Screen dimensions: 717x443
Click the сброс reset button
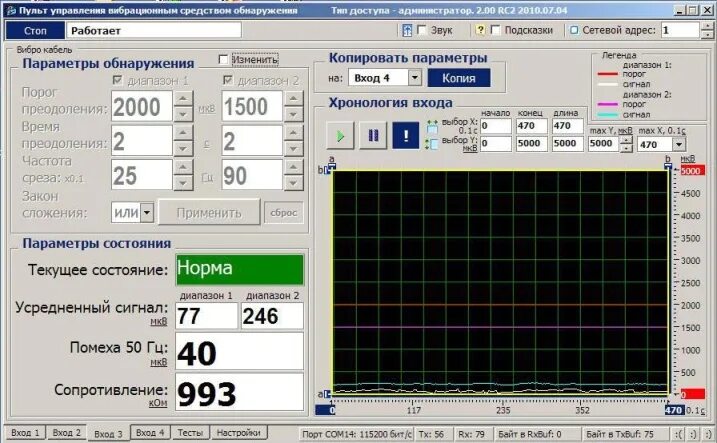284,213
